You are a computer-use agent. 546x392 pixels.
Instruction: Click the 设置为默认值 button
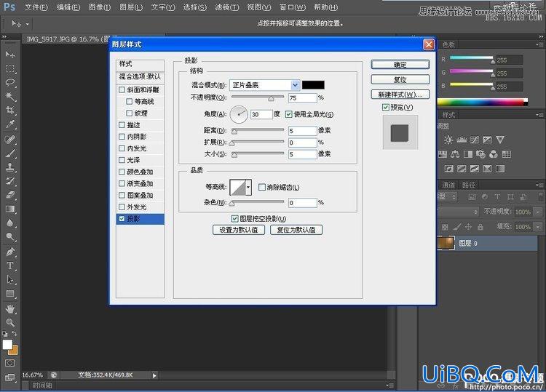pos(239,230)
